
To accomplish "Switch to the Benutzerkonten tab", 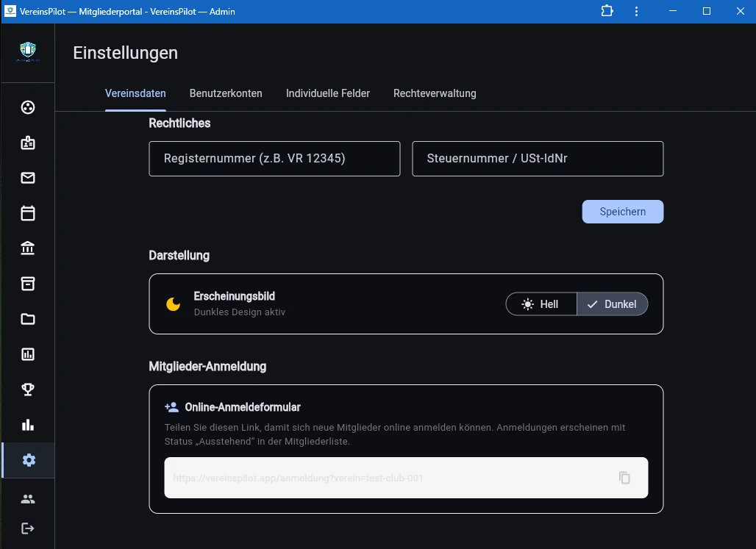I will pos(226,93).
